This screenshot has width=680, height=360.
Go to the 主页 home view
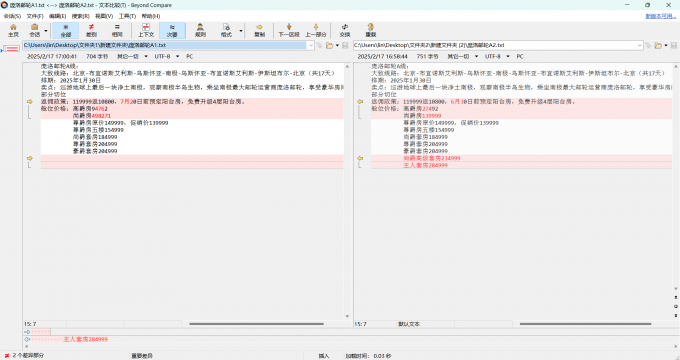click(13, 30)
